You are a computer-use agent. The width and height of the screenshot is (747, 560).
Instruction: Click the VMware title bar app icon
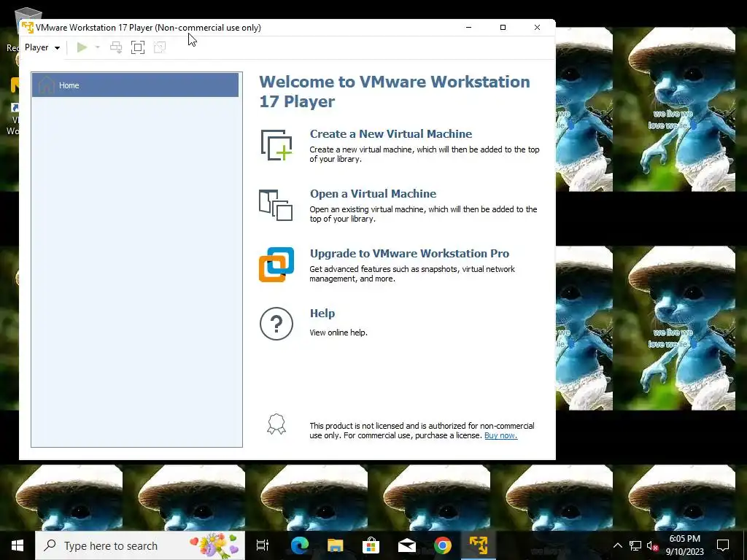28,28
